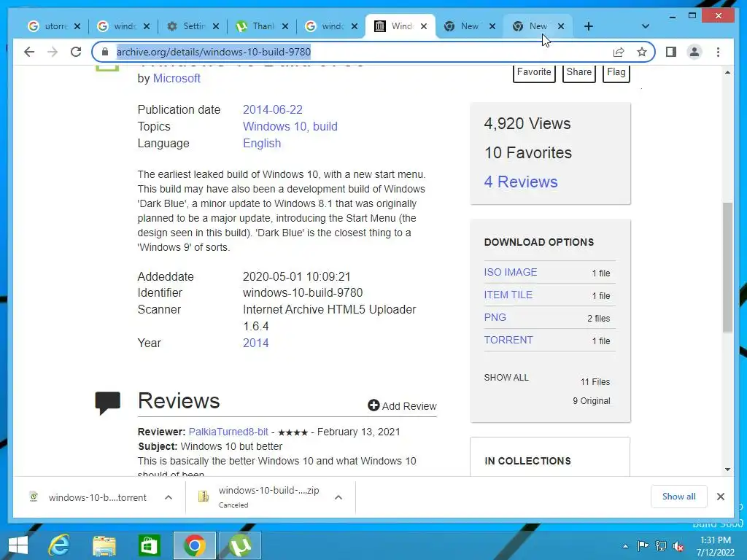Click the Share button on the page

[x=578, y=72]
